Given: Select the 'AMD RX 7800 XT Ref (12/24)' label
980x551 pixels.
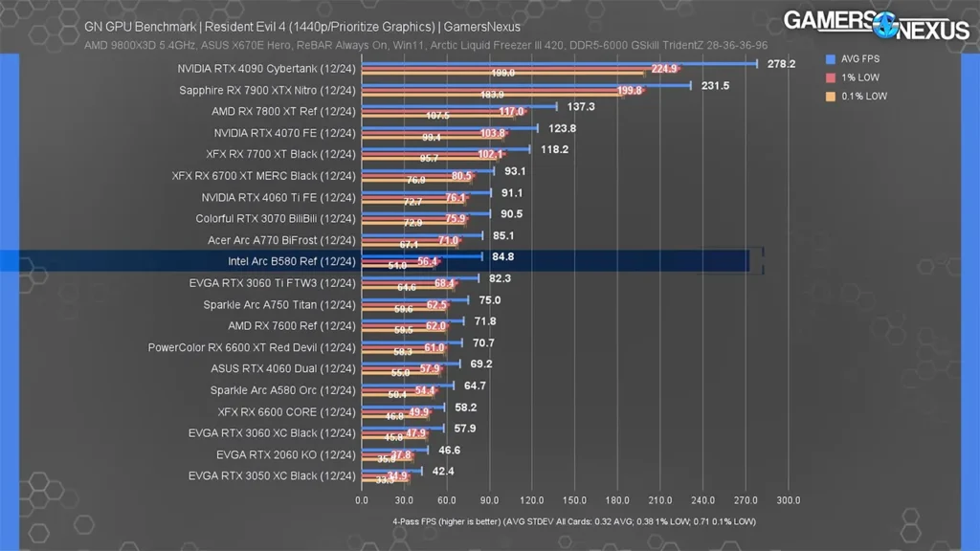Looking at the screenshot, I should [283, 112].
